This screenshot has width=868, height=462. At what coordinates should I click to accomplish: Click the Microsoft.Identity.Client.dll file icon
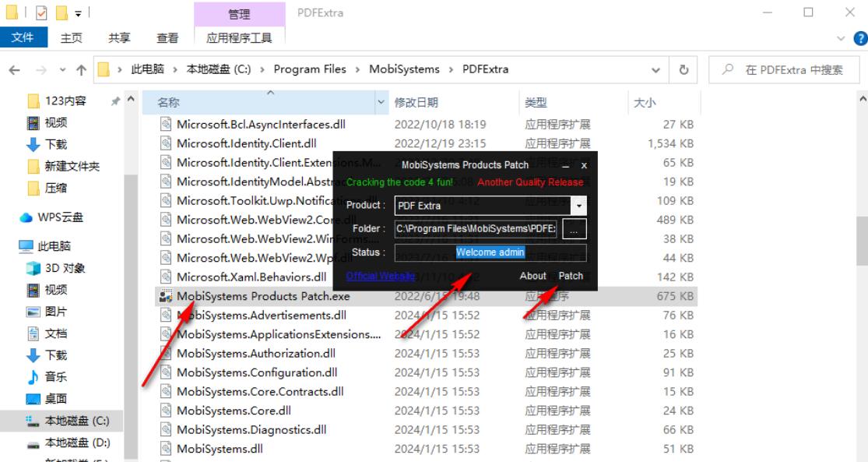click(x=166, y=143)
